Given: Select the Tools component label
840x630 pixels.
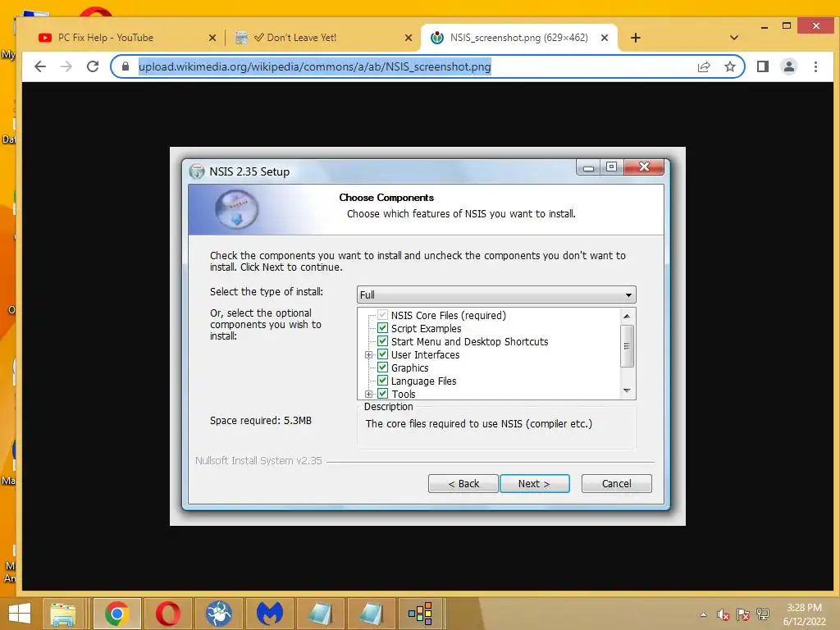Looking at the screenshot, I should pyautogui.click(x=404, y=395).
